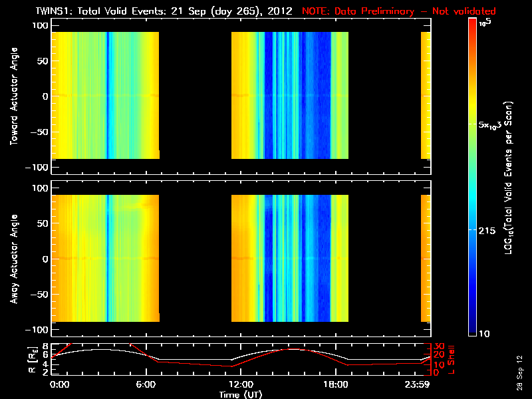Click the yellow section of the colorbar
532x399 pixels.
[x=473, y=105]
